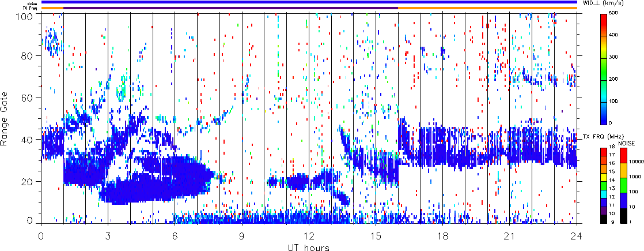The image size is (644, 251).
Task: Click the "UT hours" x-axis title
Action: click(309, 248)
